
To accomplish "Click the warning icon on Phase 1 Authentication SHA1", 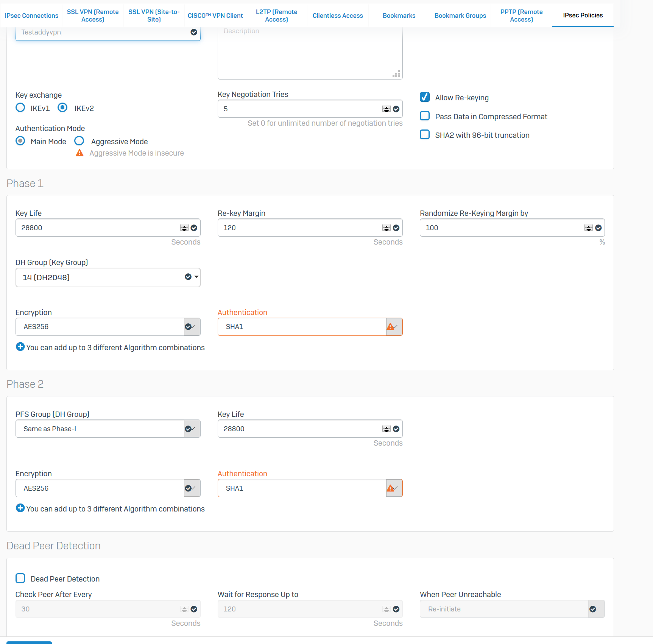I will point(390,326).
